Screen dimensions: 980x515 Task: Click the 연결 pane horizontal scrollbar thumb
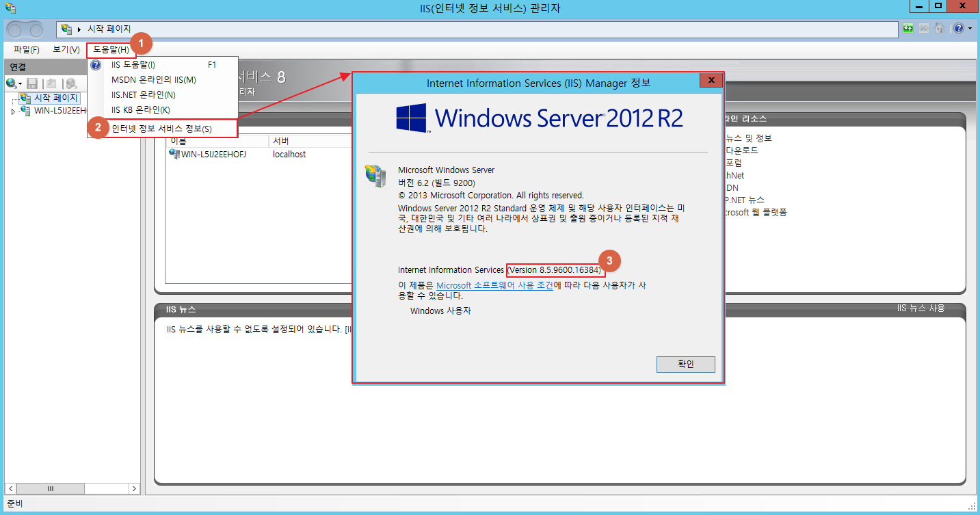pyautogui.click(x=50, y=489)
